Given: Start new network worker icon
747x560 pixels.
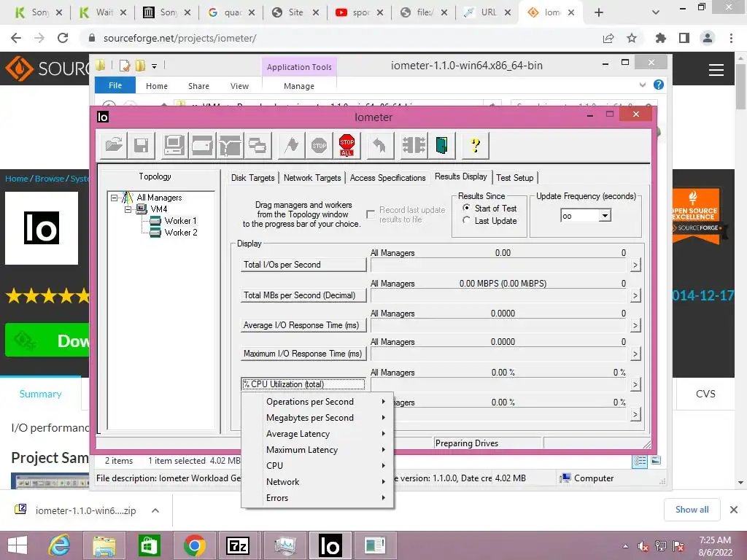Looking at the screenshot, I should pos(230,145).
